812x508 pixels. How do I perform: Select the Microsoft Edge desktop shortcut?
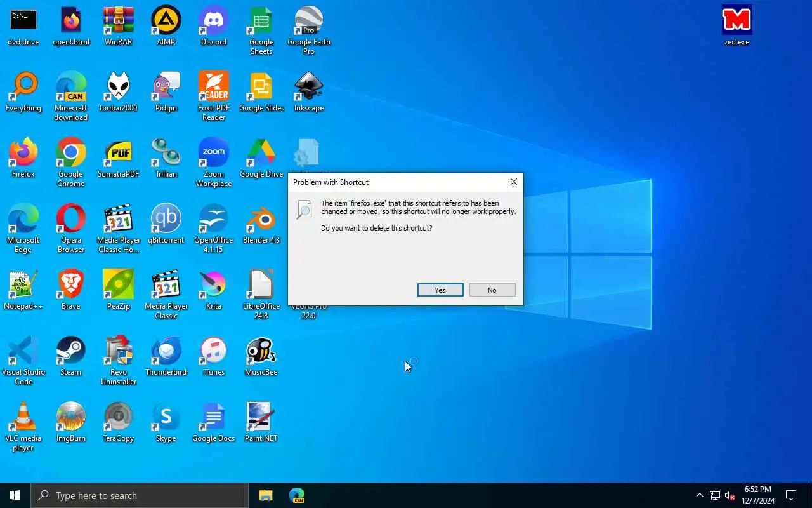23,229
